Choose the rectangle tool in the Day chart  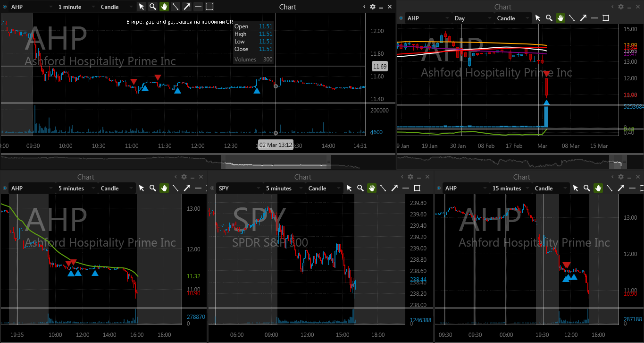[x=606, y=18]
